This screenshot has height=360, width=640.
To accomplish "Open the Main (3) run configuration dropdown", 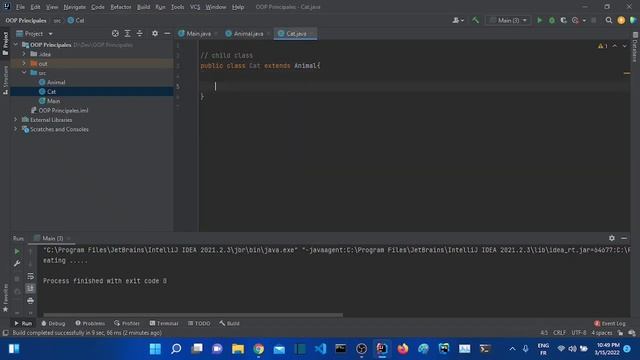I will pos(509,20).
